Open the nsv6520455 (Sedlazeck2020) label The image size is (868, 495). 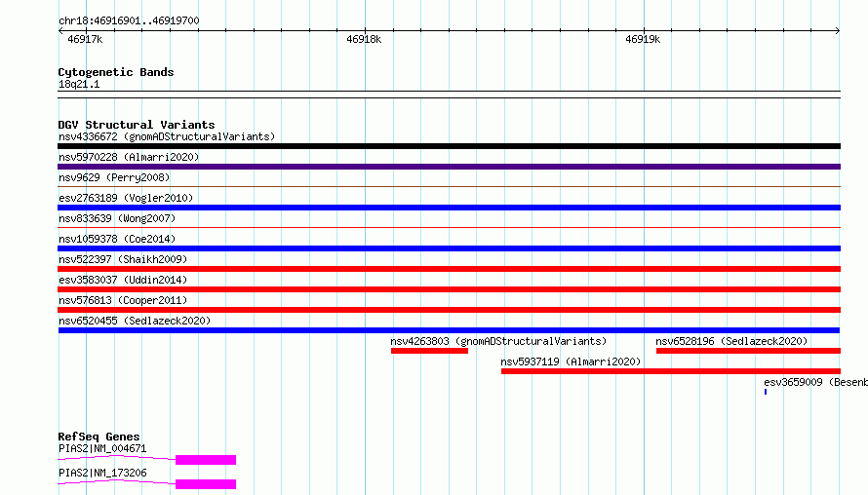(x=135, y=321)
